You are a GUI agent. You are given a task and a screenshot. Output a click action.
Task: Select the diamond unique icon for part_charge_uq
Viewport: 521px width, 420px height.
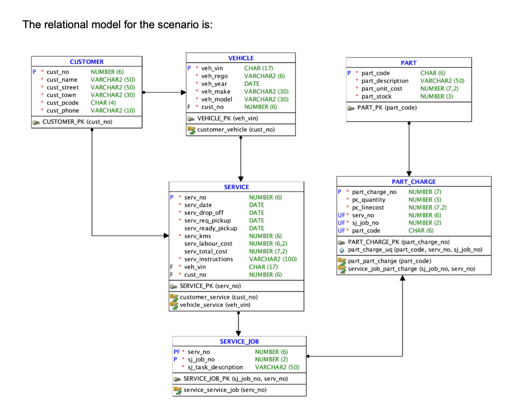[342, 250]
